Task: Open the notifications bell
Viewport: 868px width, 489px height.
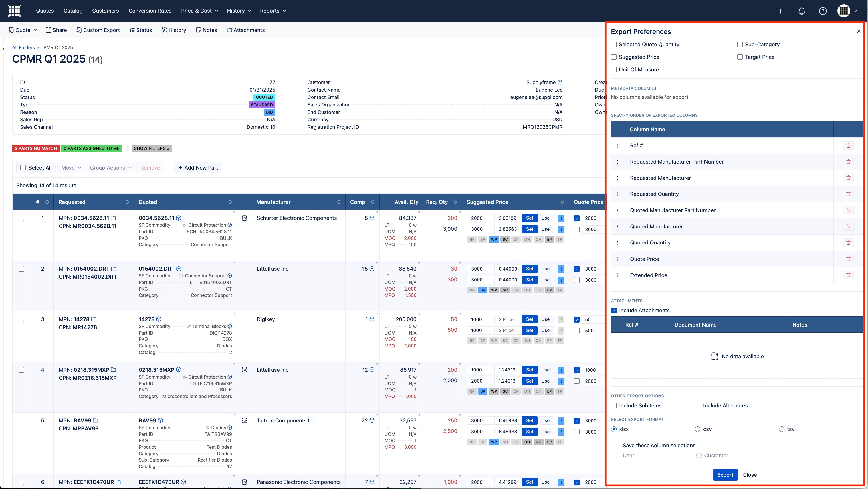Action: [802, 11]
